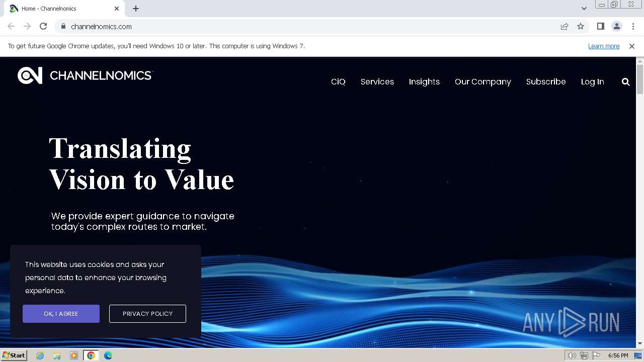Click the Translating Vision to Value headline
The width and height of the screenshot is (644, 362).
[x=141, y=164]
